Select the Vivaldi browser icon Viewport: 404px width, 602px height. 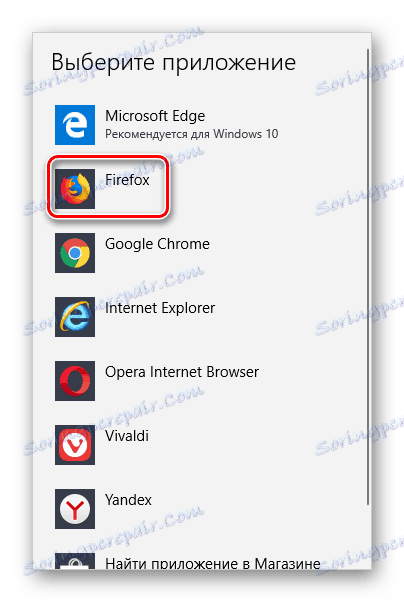coord(75,445)
